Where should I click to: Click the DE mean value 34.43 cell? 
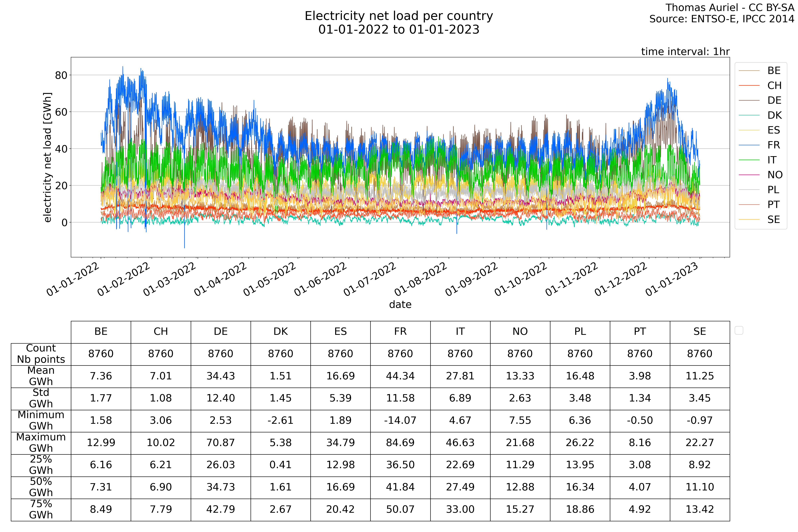pos(221,376)
